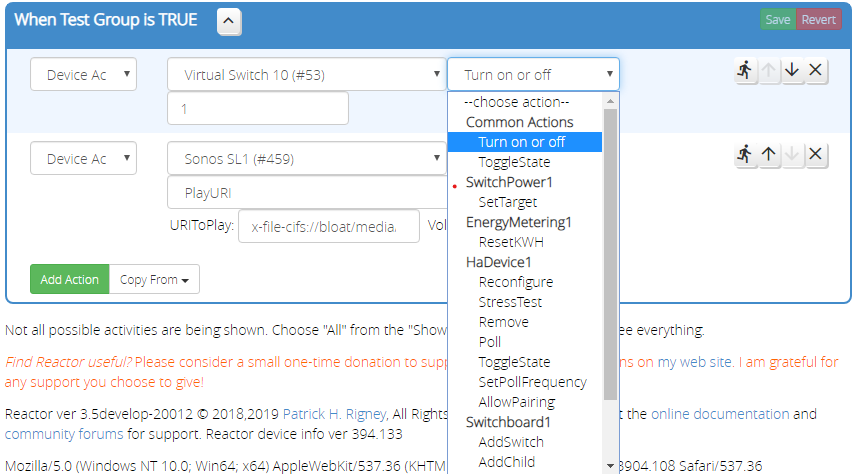Run the Virtual Switch 10 action now
This screenshot has height=474, width=857.
coord(744,70)
